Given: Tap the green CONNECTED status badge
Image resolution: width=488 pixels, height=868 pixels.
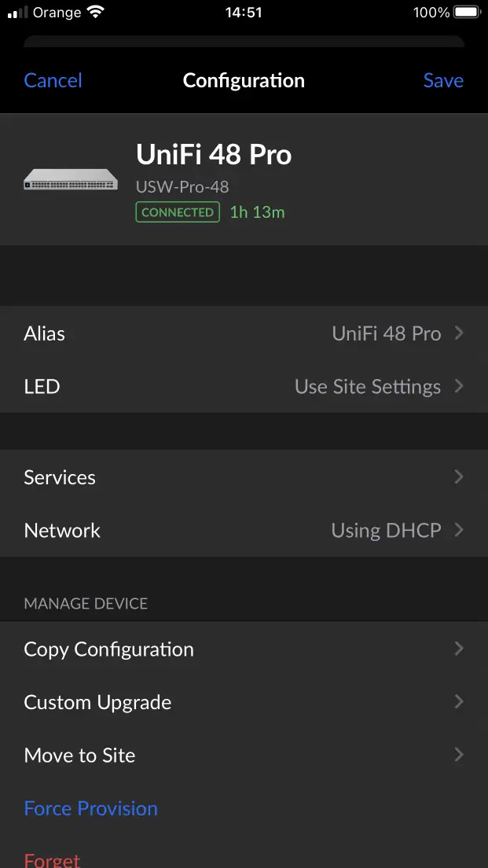Looking at the screenshot, I should pyautogui.click(x=178, y=212).
